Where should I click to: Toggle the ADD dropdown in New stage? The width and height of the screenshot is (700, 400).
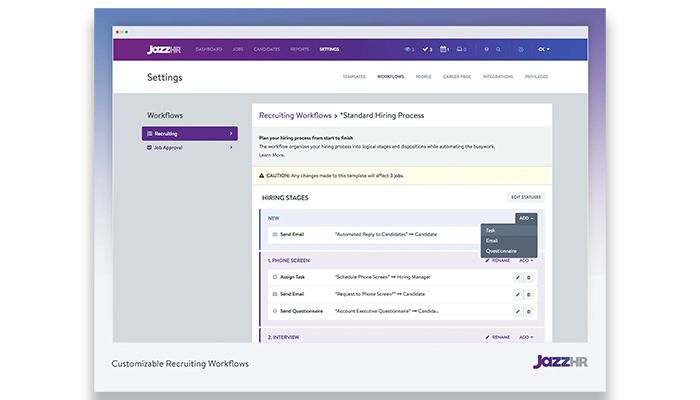pos(525,217)
